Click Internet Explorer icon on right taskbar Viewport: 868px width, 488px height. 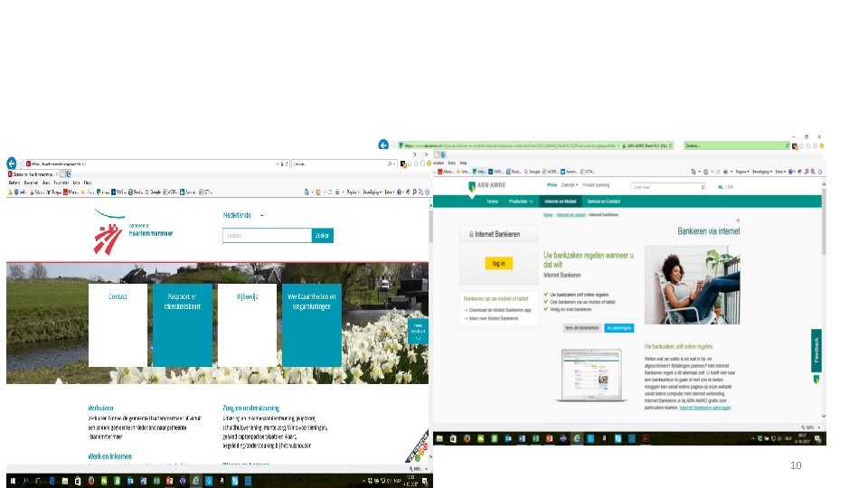tap(576, 439)
